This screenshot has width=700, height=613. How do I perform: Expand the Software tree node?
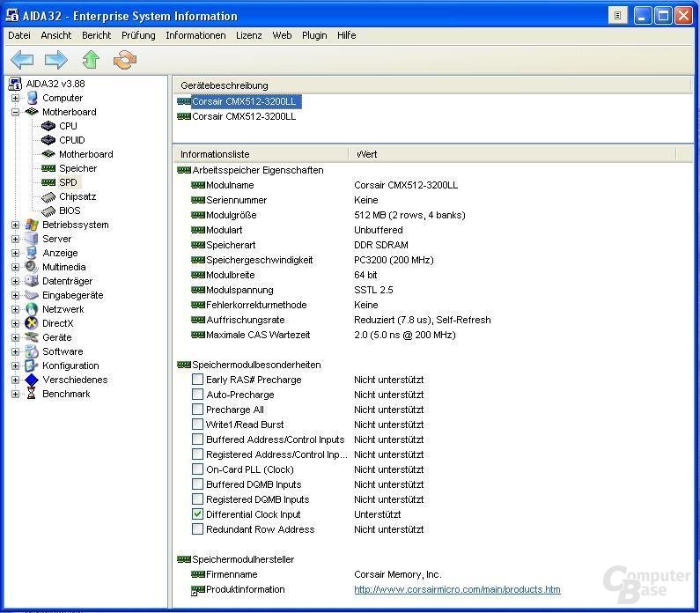click(x=15, y=351)
